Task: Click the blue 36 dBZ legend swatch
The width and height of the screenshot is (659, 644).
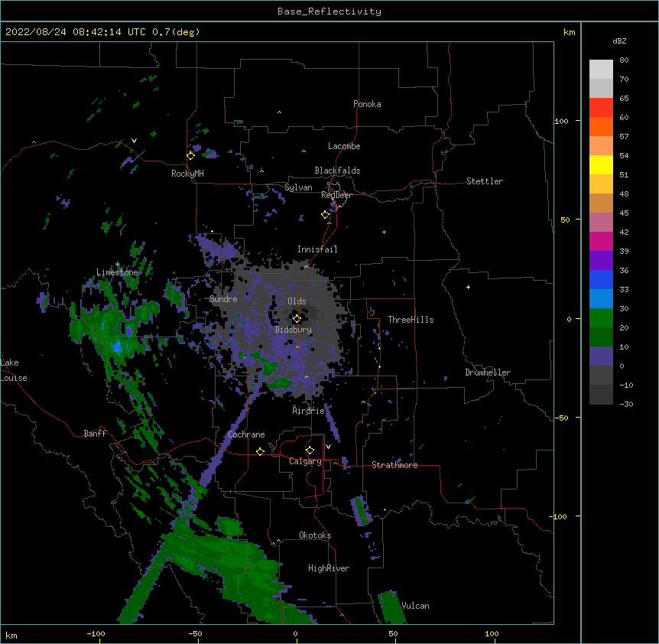Action: (601, 279)
